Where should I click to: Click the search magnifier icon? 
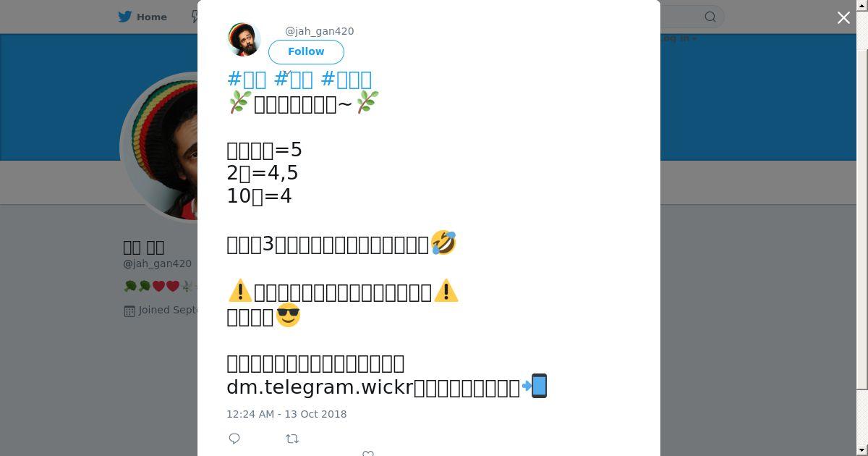710,17
